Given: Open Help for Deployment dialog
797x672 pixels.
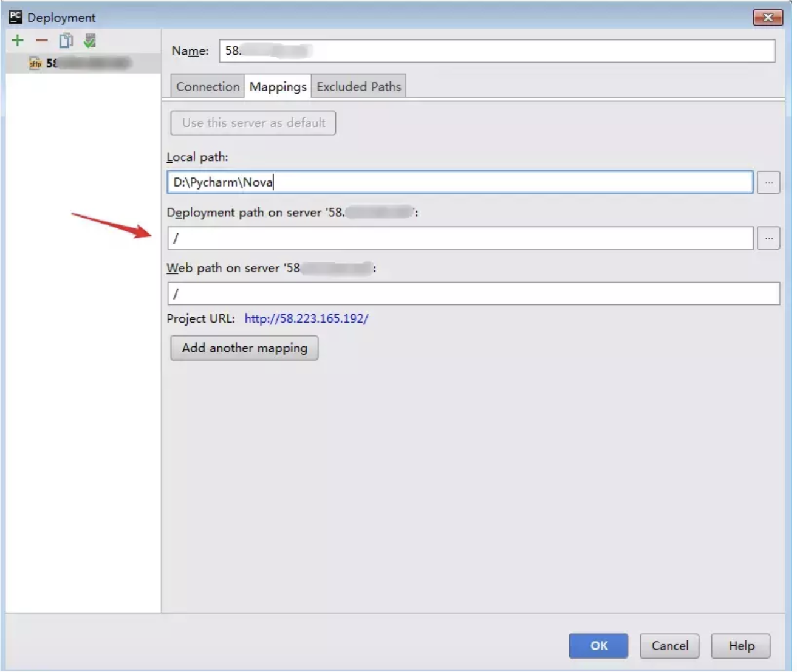Looking at the screenshot, I should pos(741,646).
